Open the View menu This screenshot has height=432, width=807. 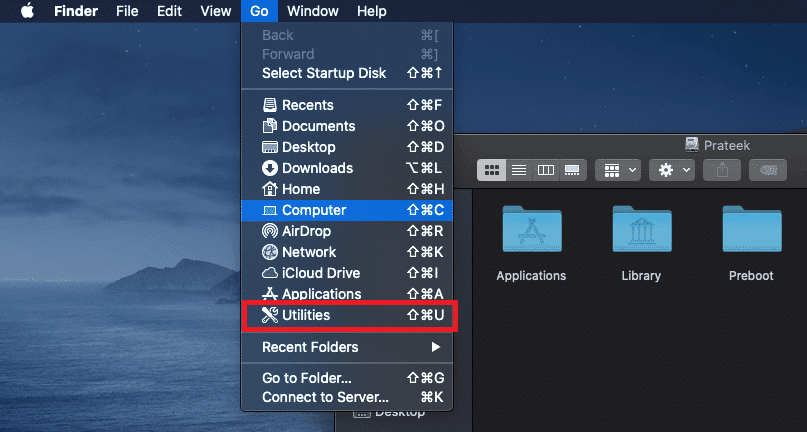[216, 11]
